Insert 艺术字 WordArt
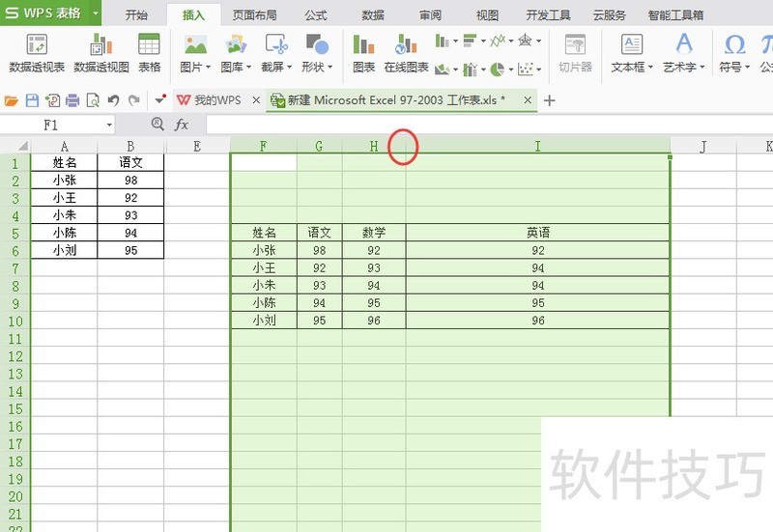 click(x=684, y=53)
